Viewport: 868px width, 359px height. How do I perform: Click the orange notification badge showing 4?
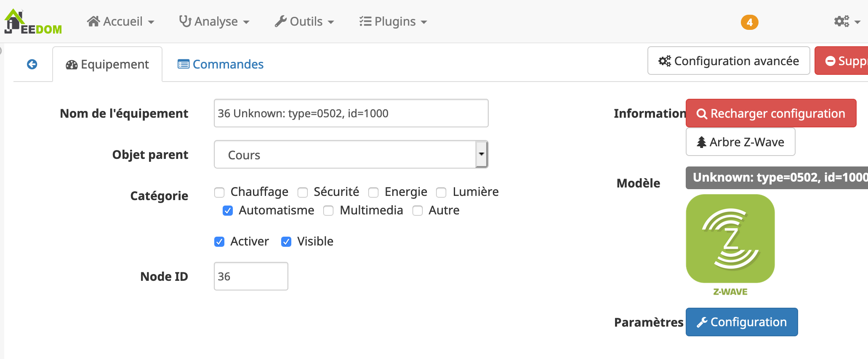click(x=749, y=22)
